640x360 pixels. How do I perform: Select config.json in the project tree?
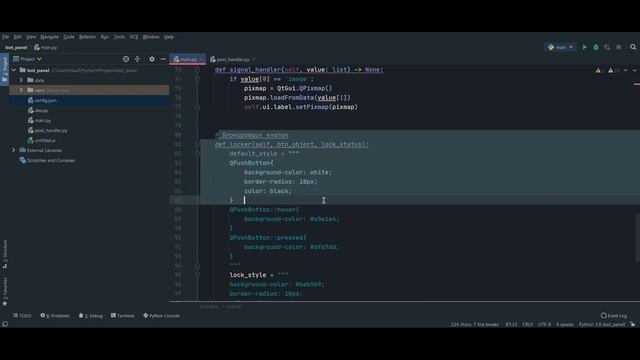pyautogui.click(x=42, y=100)
